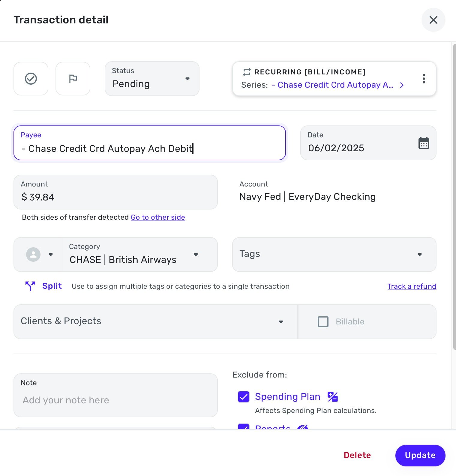Open the Clients & Projects dropdown

coord(156,322)
